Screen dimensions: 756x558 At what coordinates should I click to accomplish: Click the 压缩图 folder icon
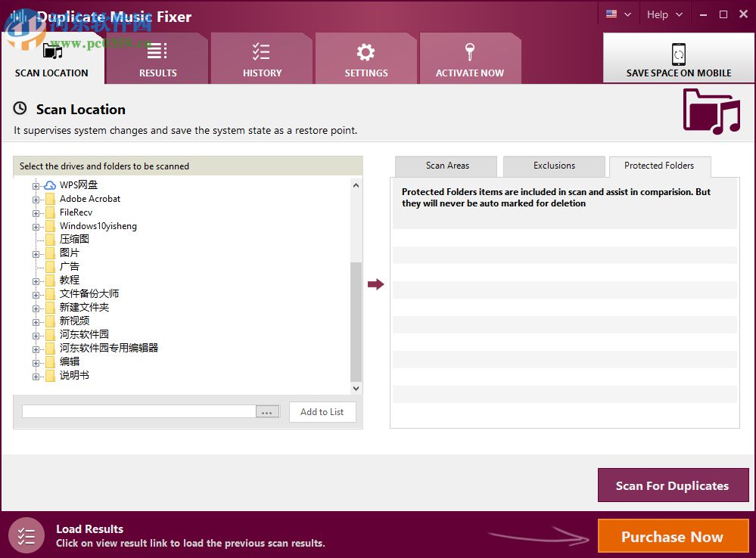click(50, 240)
